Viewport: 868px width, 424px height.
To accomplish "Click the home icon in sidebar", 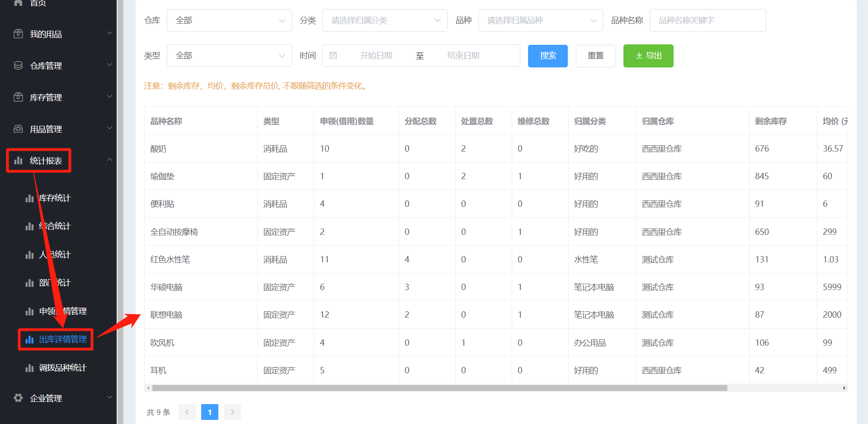I will (x=18, y=3).
